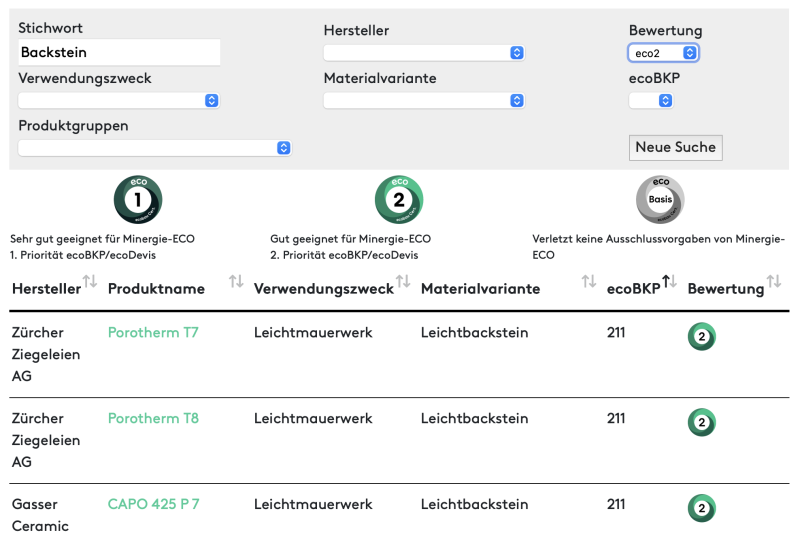Click the ecoBKP column header text
The image size is (800, 537).
click(634, 289)
